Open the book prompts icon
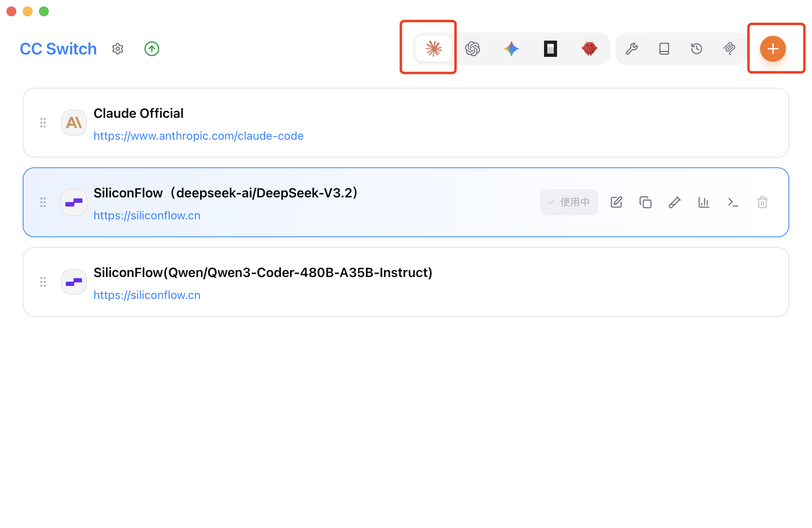Image resolution: width=812 pixels, height=528 pixels. pyautogui.click(x=664, y=49)
